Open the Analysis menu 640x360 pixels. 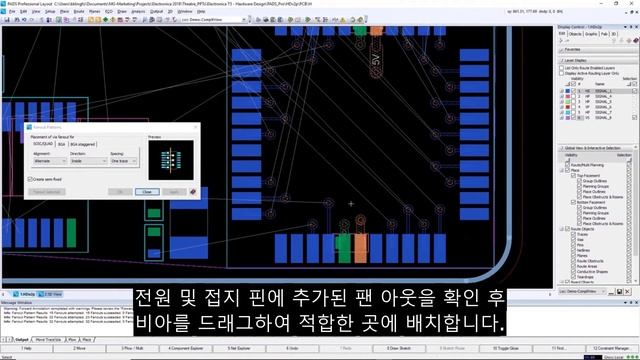click(138, 11)
